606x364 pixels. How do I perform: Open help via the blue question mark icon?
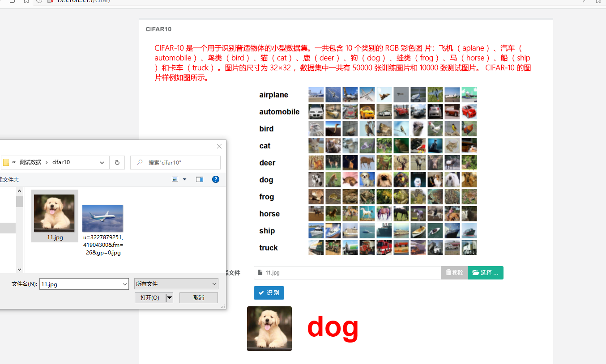click(x=216, y=179)
